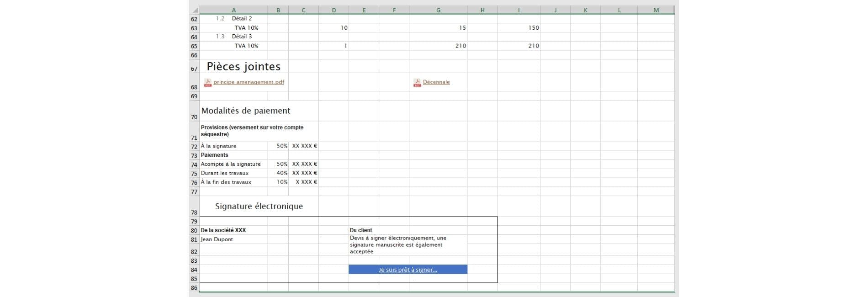Screen dimensions: 868x297
Task: Click the PDF icon beside Décennale
Action: point(417,83)
